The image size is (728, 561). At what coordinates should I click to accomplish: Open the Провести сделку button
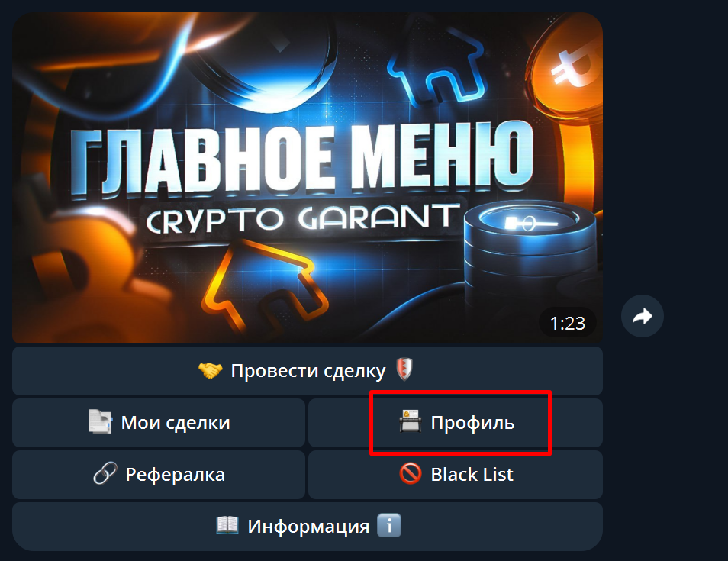308,371
